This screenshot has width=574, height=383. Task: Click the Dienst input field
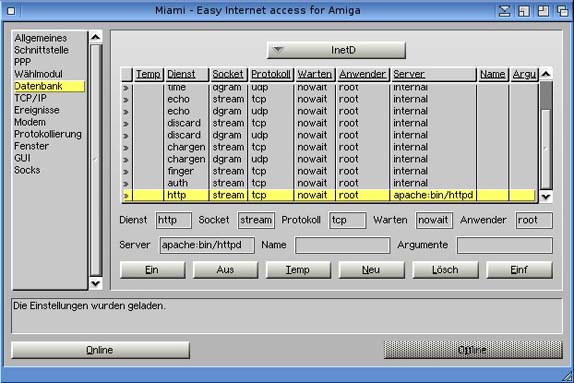(174, 220)
